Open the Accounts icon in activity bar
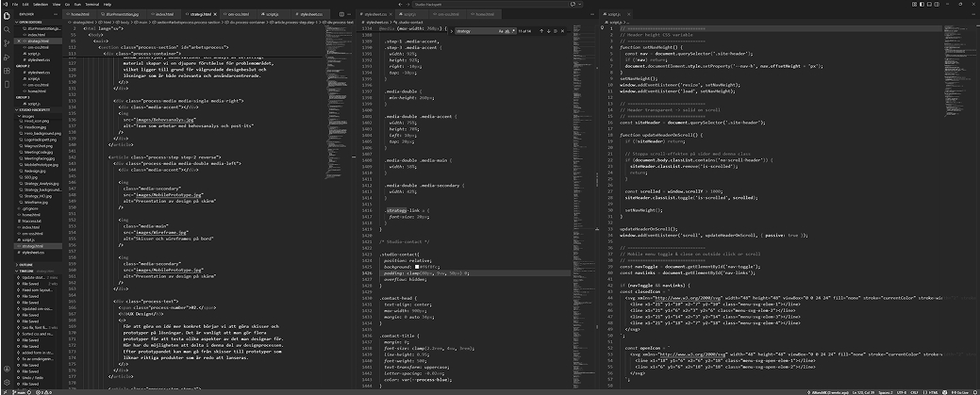Image resolution: width=980 pixels, height=395 pixels. [x=7, y=370]
